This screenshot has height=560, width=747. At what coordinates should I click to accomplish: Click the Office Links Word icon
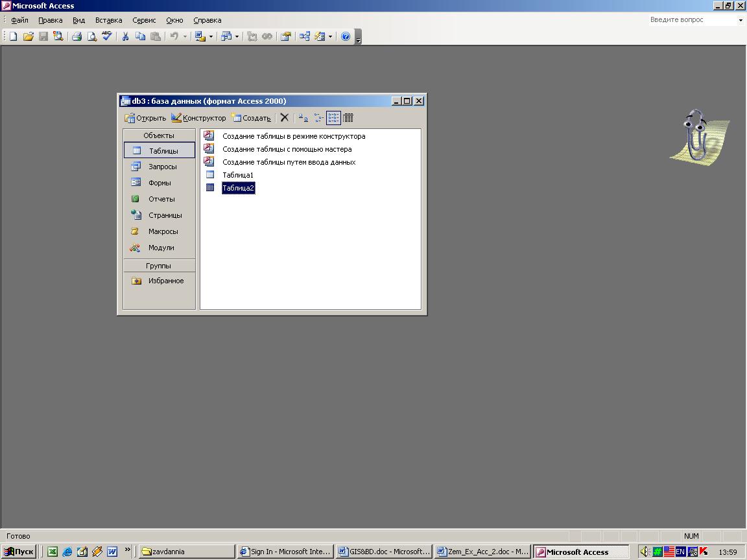200,36
